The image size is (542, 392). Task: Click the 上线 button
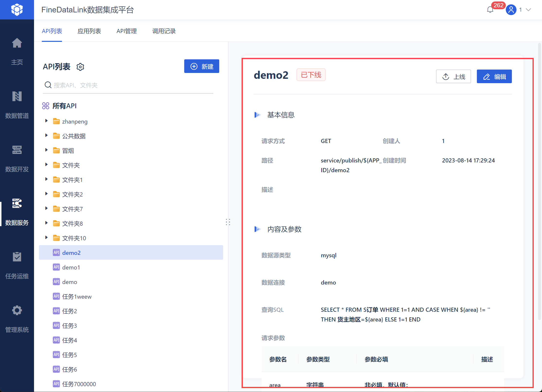click(x=454, y=76)
